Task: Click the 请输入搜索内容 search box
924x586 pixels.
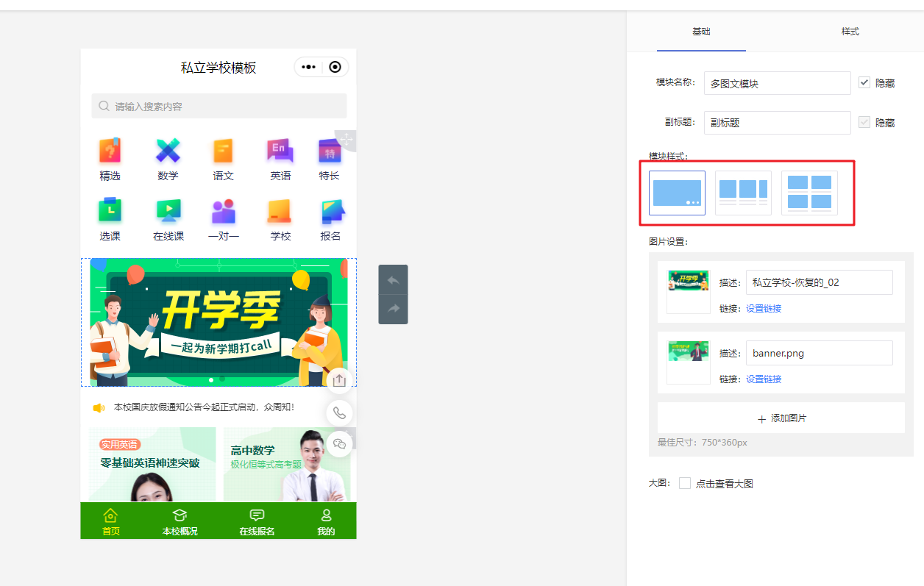Action: pyautogui.click(x=219, y=106)
